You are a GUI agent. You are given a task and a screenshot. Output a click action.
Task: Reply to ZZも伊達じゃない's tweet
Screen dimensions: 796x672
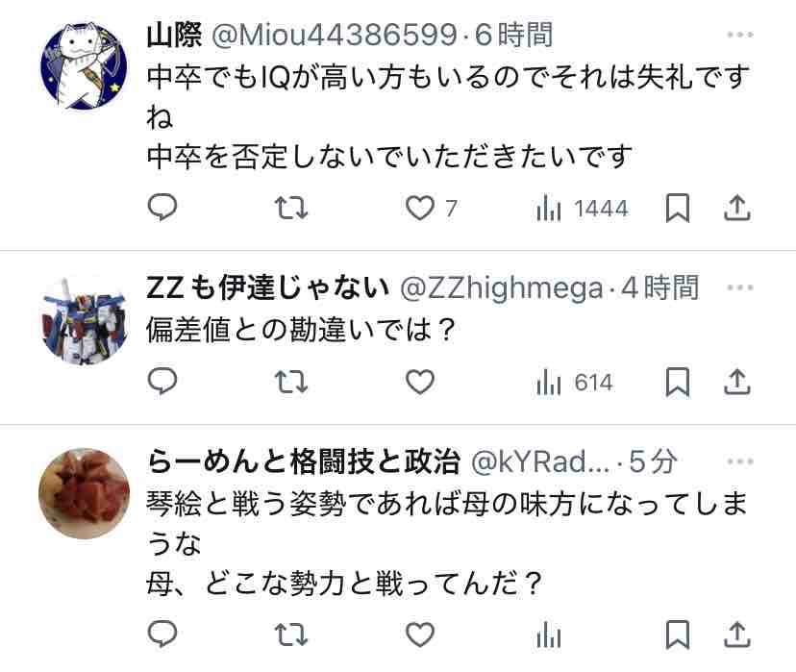point(162,381)
